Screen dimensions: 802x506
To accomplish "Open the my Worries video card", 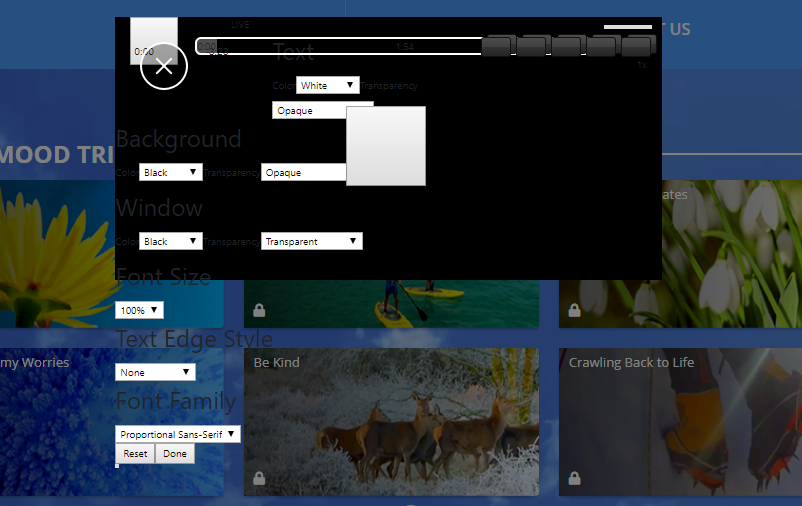I will tap(112, 422).
